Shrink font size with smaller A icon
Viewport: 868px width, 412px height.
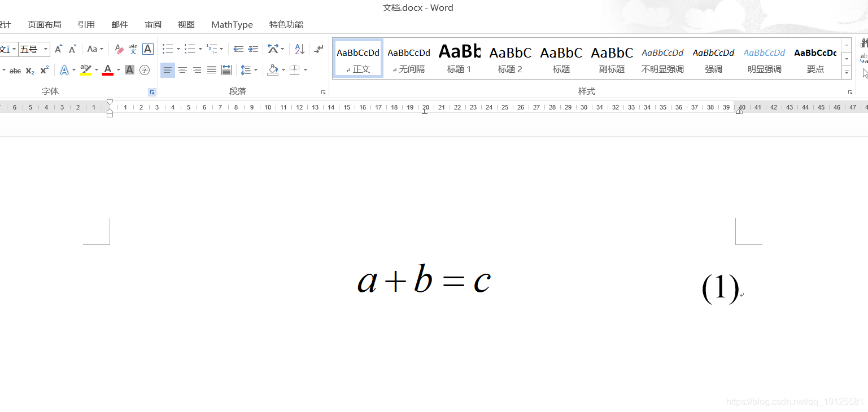(72, 49)
